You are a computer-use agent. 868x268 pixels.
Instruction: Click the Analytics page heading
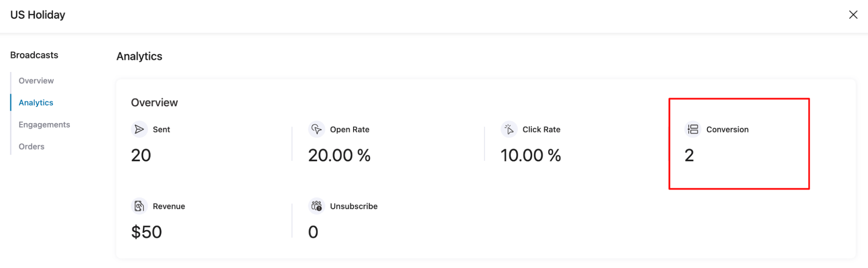coord(139,56)
